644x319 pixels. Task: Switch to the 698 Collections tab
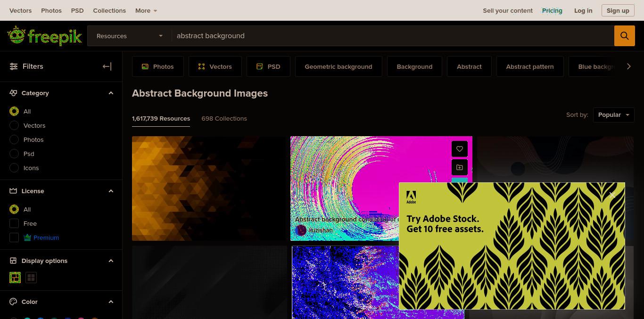(224, 118)
